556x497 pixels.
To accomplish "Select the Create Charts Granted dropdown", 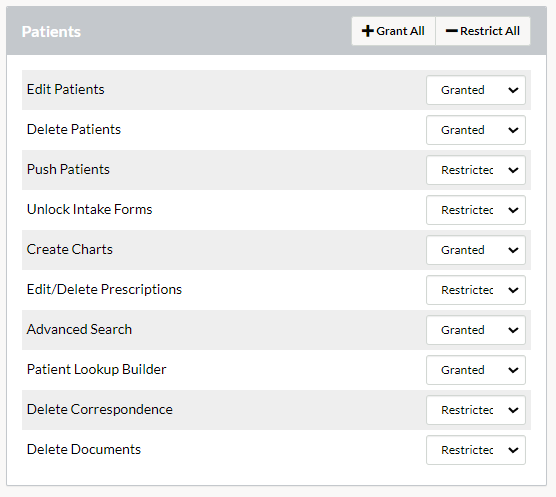I will (x=476, y=250).
